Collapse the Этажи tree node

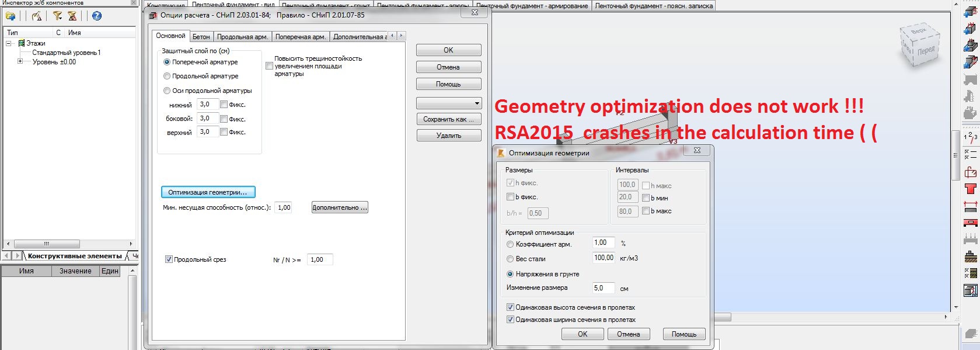coord(9,43)
